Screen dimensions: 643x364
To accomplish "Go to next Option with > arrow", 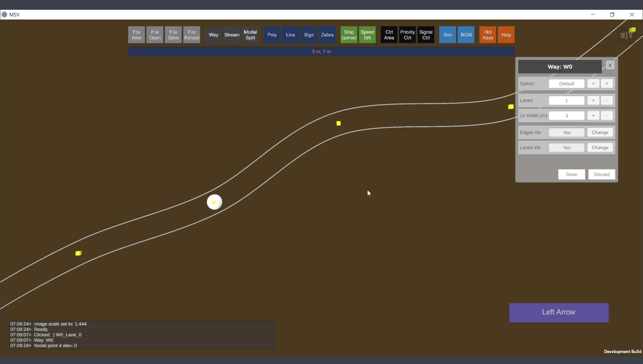I will click(606, 84).
